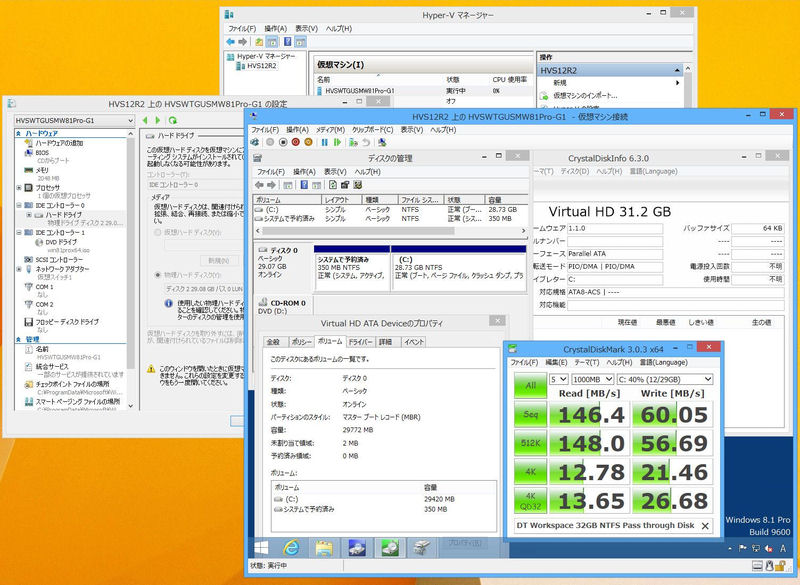The image size is (800, 585).
Task: Open Clipboard menu in VM connection window
Action: (x=372, y=130)
